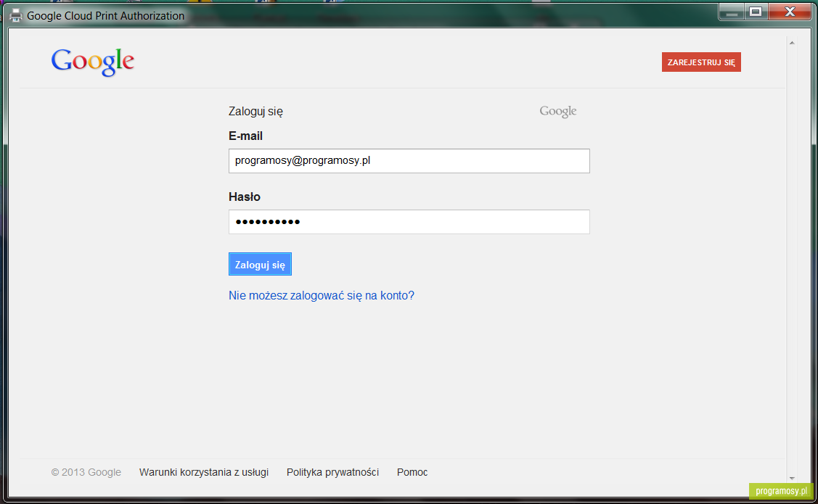Minimize the Cloud Print Authorization window

click(732, 12)
